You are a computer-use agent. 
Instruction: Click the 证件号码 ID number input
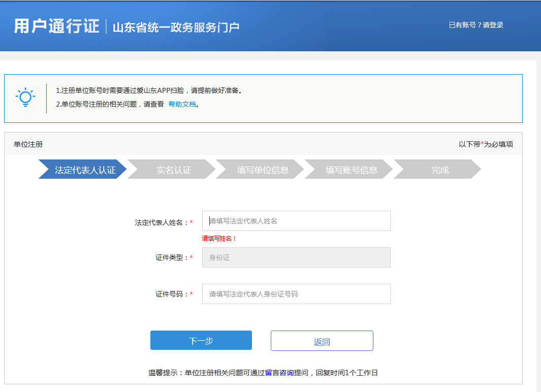pos(296,294)
